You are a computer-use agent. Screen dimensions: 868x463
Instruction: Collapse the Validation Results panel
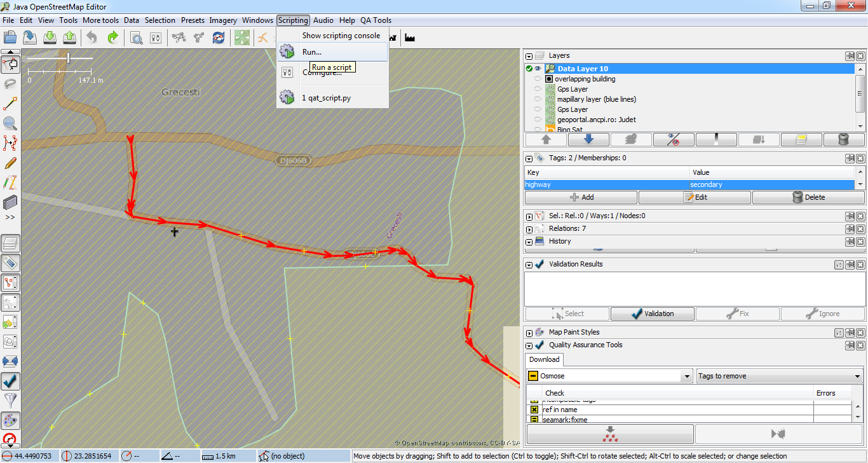click(x=529, y=265)
